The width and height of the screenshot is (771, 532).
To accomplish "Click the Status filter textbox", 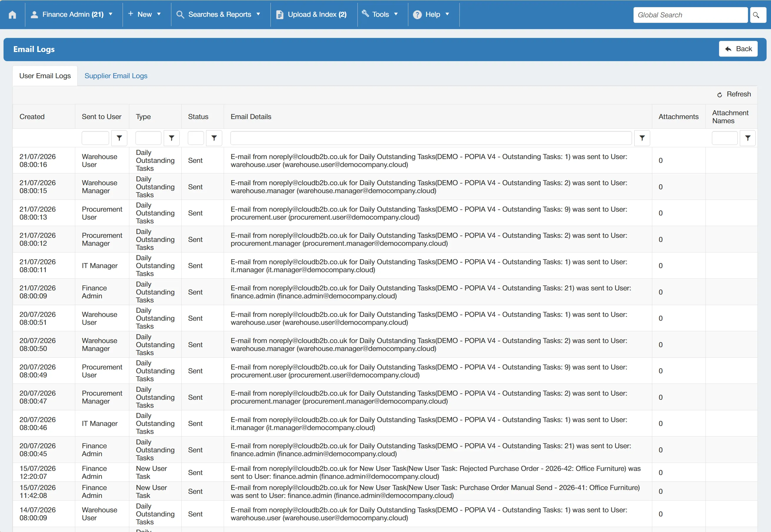I will pos(196,138).
